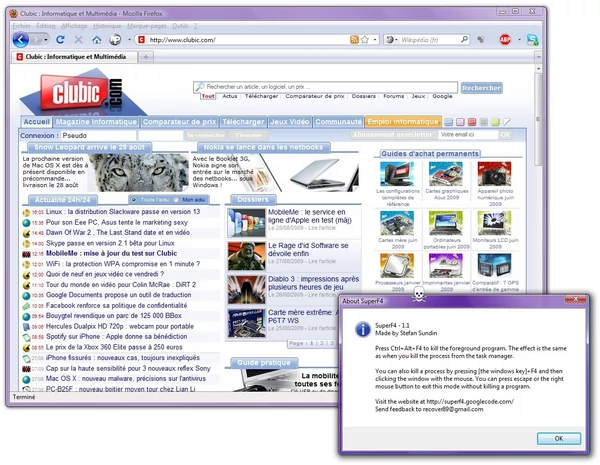Pick the pink site theme color swatch
600x465 pixels.
click(460, 122)
